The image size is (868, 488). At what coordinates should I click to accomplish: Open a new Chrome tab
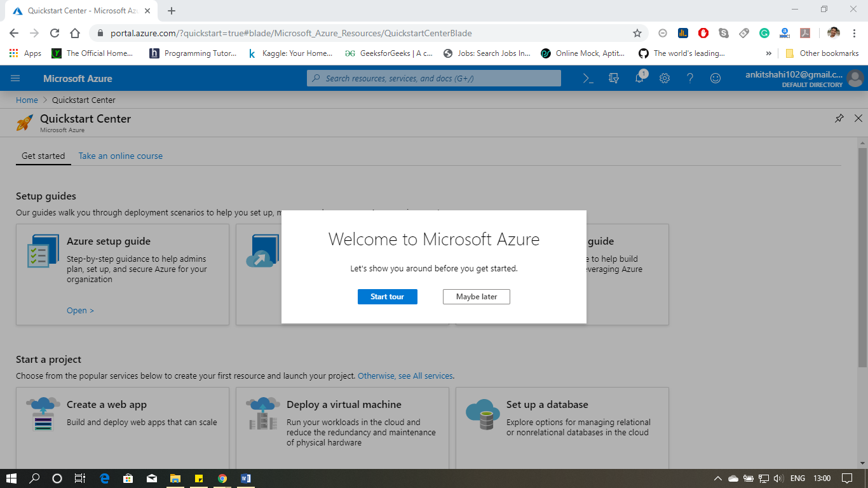[x=172, y=11]
